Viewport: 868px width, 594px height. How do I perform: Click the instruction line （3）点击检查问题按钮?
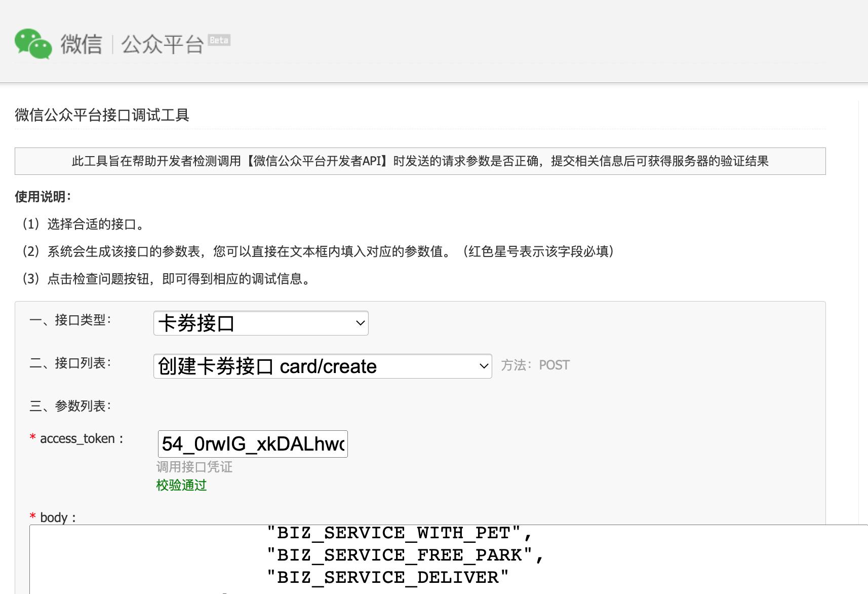166,279
